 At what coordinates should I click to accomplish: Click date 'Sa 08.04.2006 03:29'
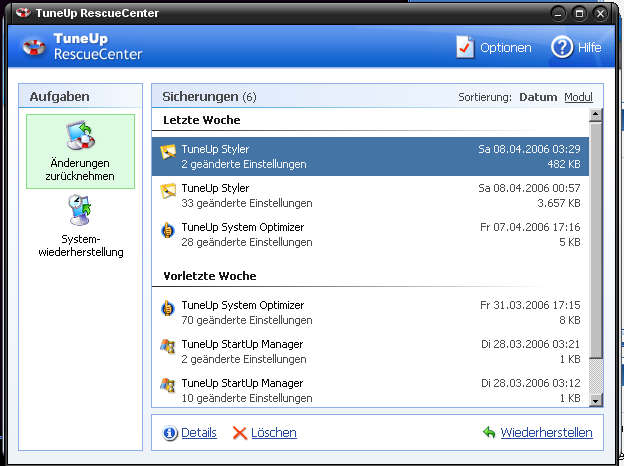[x=529, y=149]
